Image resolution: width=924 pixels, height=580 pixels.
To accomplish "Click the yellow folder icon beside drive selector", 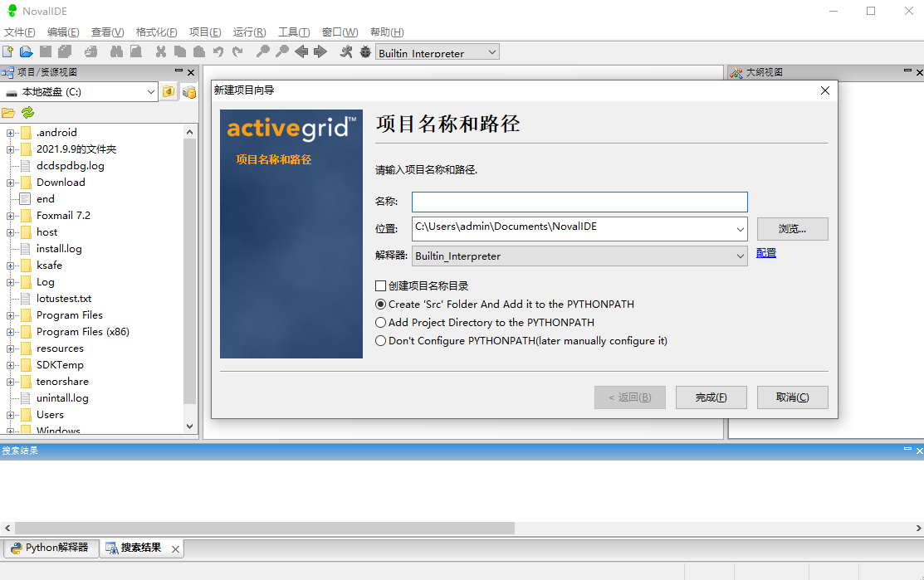I will tap(169, 92).
